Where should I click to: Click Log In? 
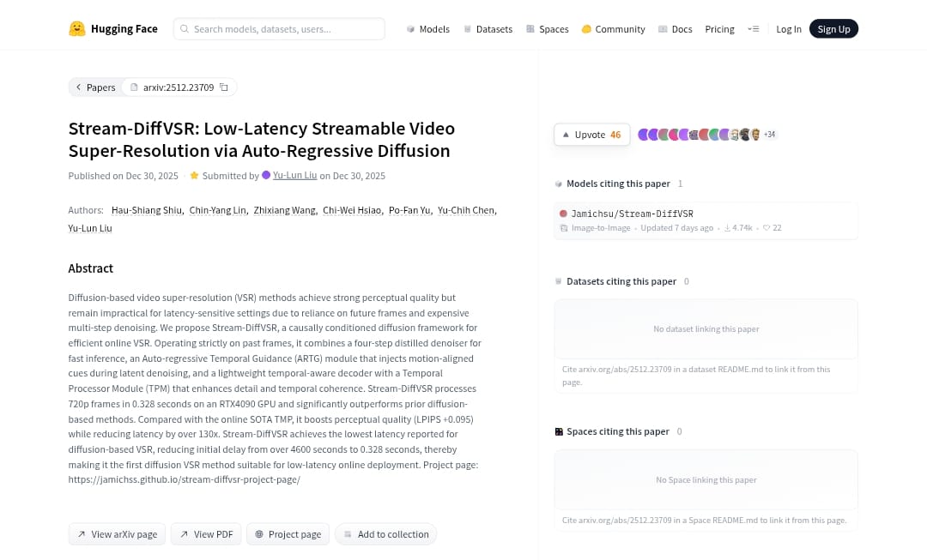788,29
